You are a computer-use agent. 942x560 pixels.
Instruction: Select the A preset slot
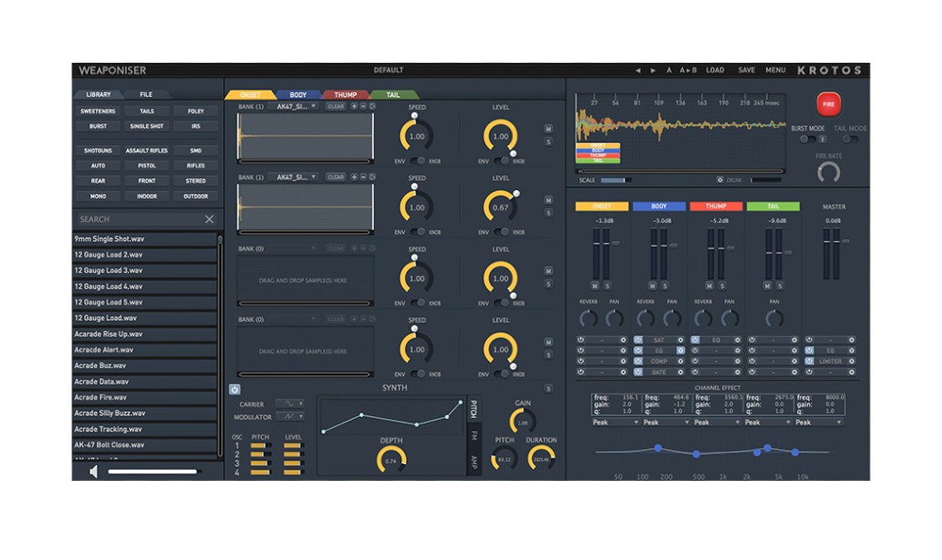click(x=669, y=71)
